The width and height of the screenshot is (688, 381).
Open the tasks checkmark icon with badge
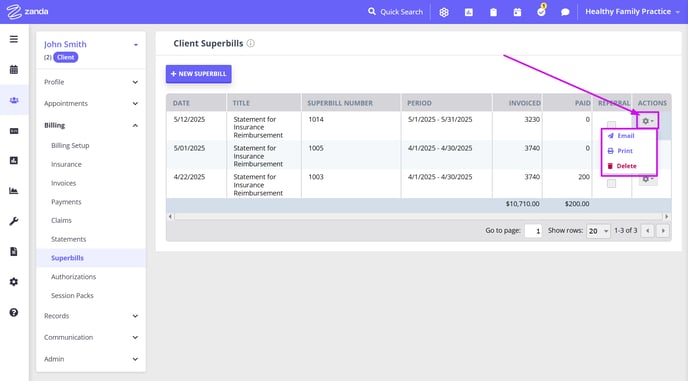(541, 11)
